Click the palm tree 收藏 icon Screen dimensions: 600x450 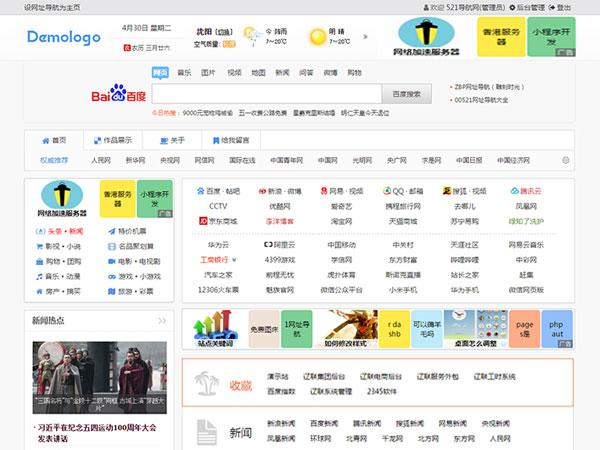(x=206, y=383)
